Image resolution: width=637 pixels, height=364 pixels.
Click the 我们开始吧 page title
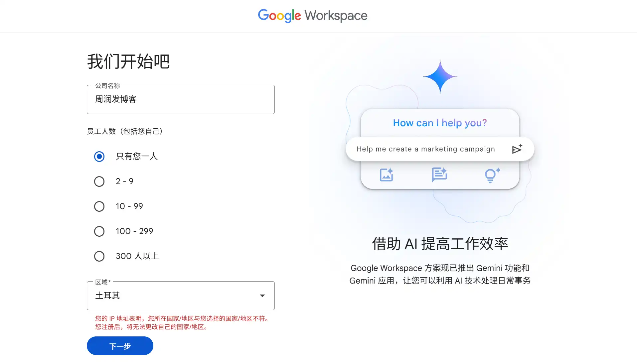pyautogui.click(x=128, y=62)
